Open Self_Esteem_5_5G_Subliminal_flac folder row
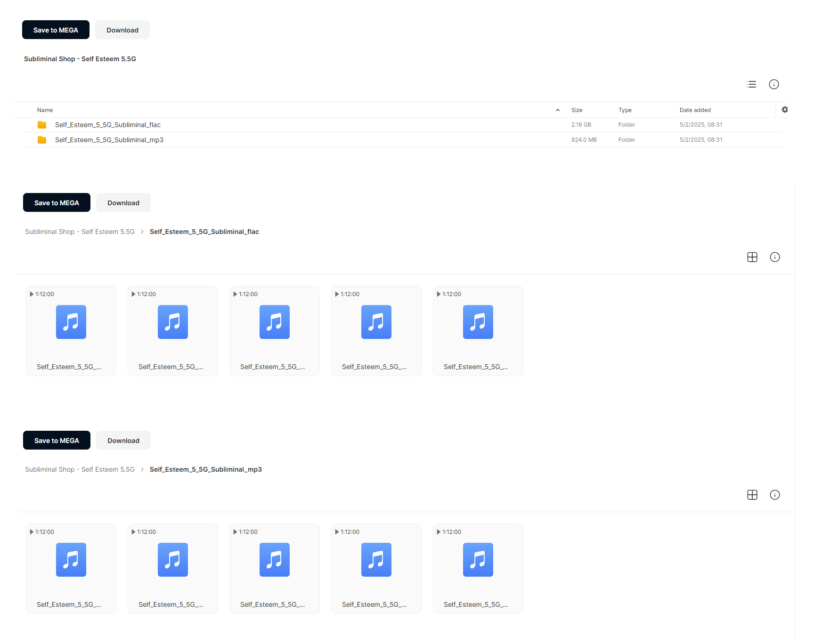The width and height of the screenshot is (814, 644). click(403, 125)
